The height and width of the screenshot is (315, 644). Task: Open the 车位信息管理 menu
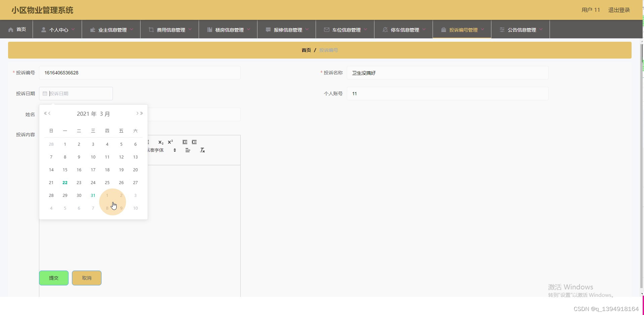coord(345,29)
